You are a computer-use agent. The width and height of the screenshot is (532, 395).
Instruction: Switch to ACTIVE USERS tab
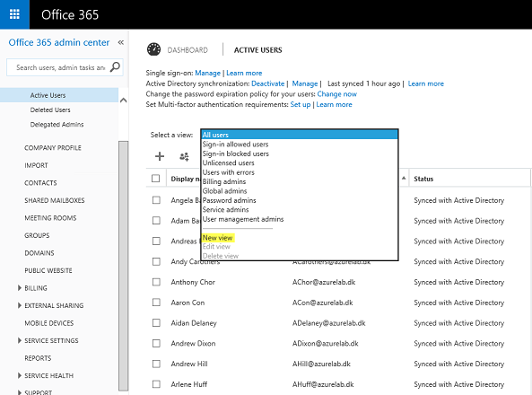(x=257, y=50)
